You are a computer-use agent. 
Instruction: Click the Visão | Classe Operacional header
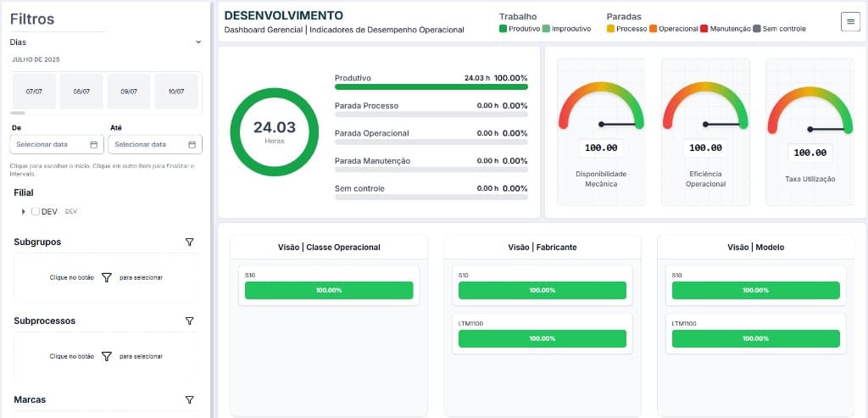(x=329, y=247)
